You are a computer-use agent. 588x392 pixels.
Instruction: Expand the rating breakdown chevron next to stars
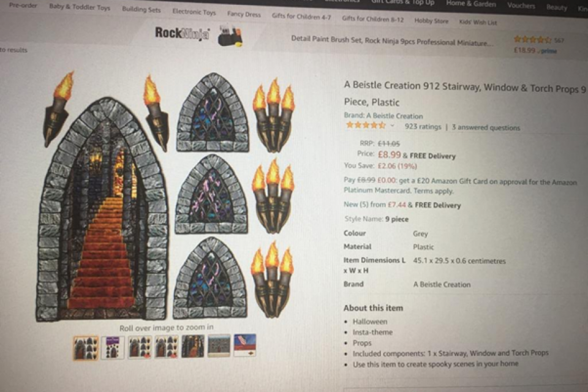tap(392, 126)
